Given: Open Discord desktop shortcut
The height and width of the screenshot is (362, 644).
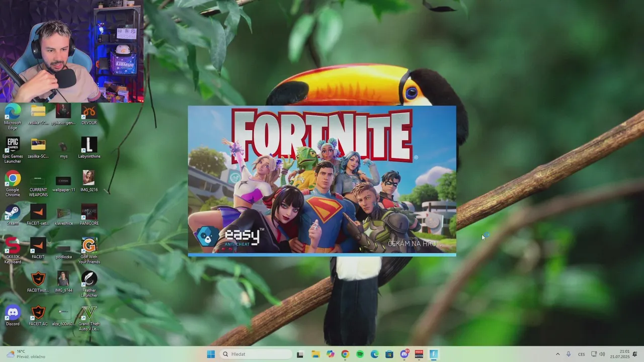Looking at the screenshot, I should click(13, 316).
